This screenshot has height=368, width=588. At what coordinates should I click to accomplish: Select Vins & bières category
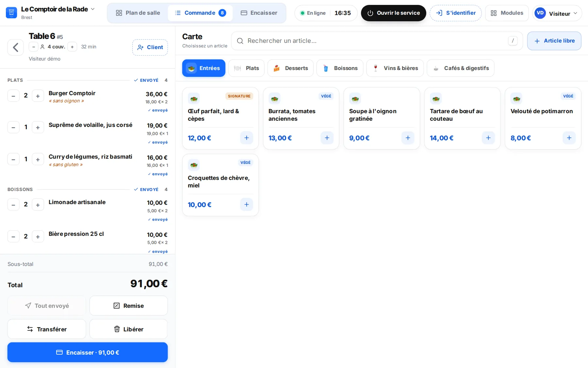pyautogui.click(x=395, y=68)
